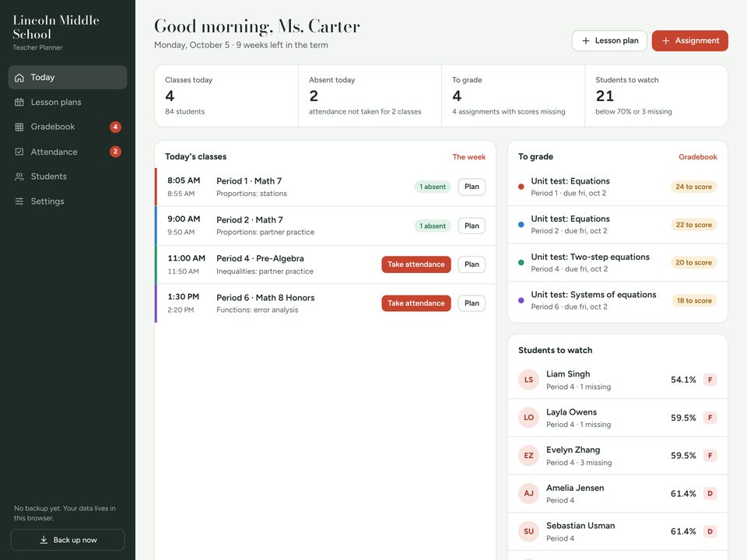The width and height of the screenshot is (747, 560).
Task: Open Settings from the sidebar
Action: pos(68,201)
